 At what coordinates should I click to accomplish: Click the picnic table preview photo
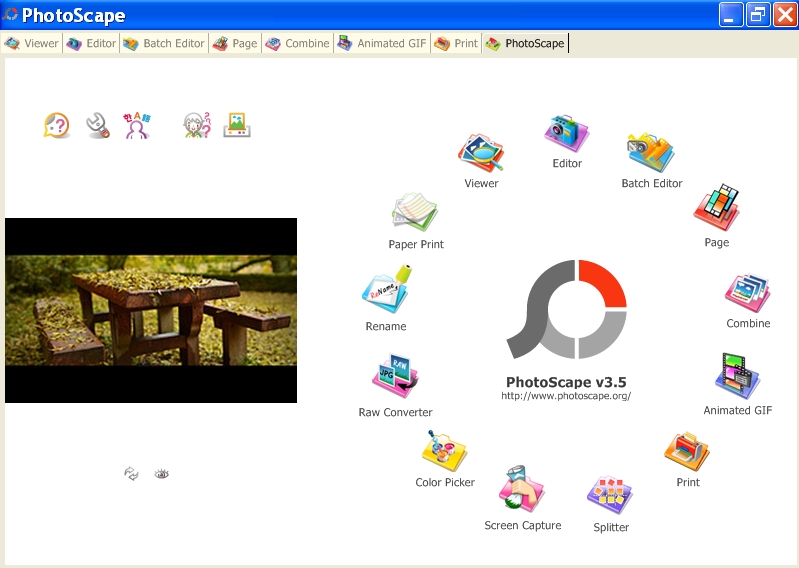[x=151, y=310]
